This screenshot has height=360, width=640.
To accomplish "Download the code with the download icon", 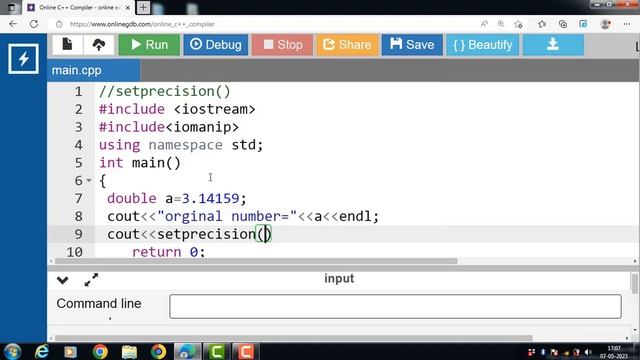I will [x=553, y=44].
